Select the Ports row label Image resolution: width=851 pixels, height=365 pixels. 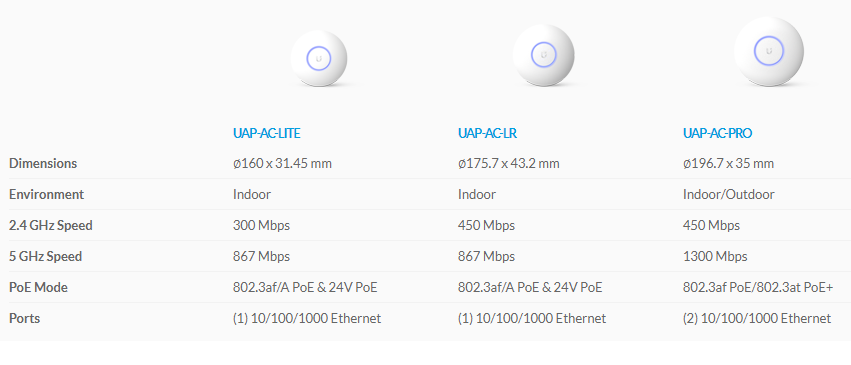coord(24,318)
